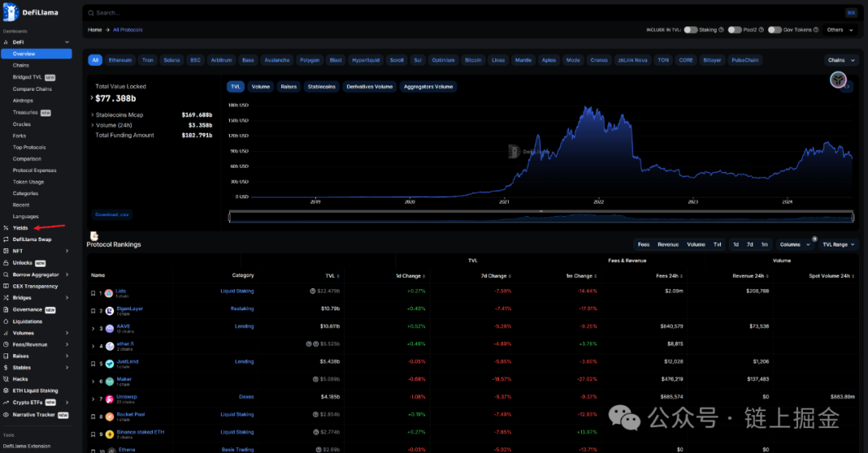Click the ETH Liquid Staking layers icon
The height and width of the screenshot is (453, 868).
tap(6, 390)
